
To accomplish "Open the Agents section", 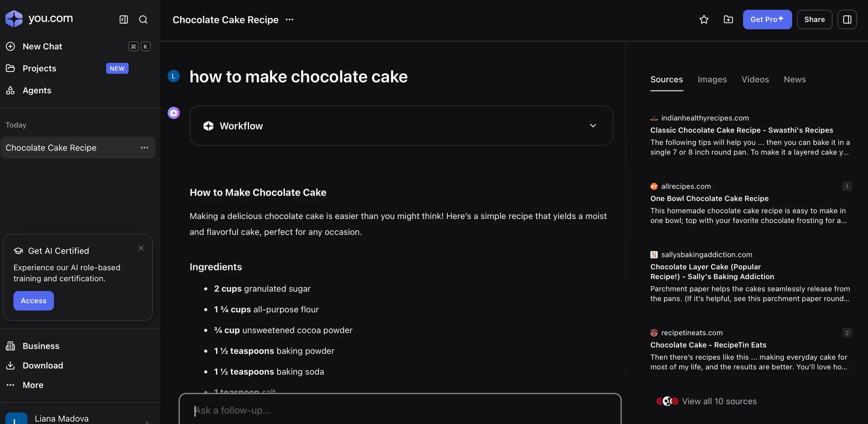I will coord(37,90).
